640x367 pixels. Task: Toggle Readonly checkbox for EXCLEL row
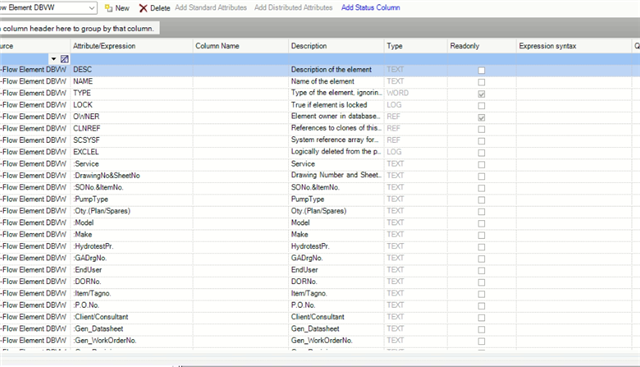pos(482,153)
